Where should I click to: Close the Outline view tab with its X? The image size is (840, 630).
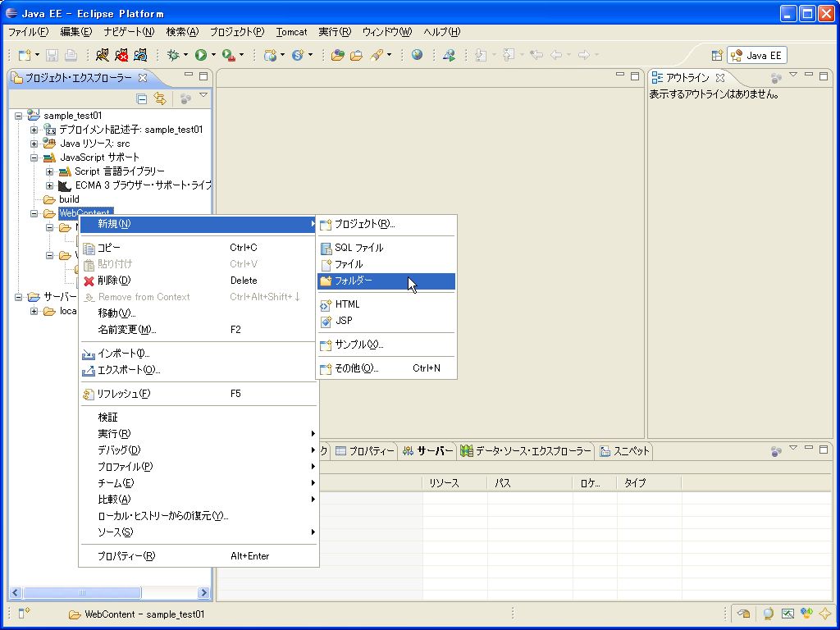(720, 78)
